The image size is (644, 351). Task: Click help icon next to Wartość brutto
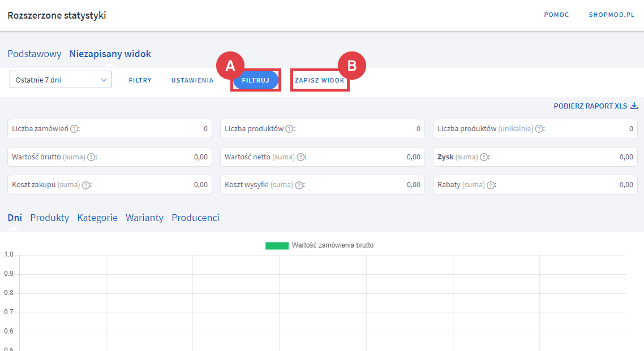pos(91,157)
